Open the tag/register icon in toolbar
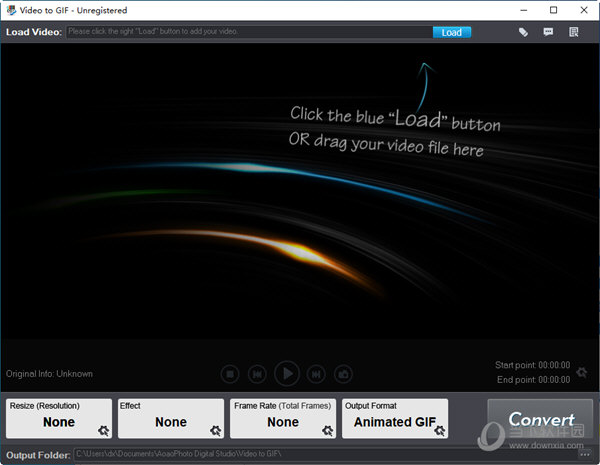 tap(523, 32)
